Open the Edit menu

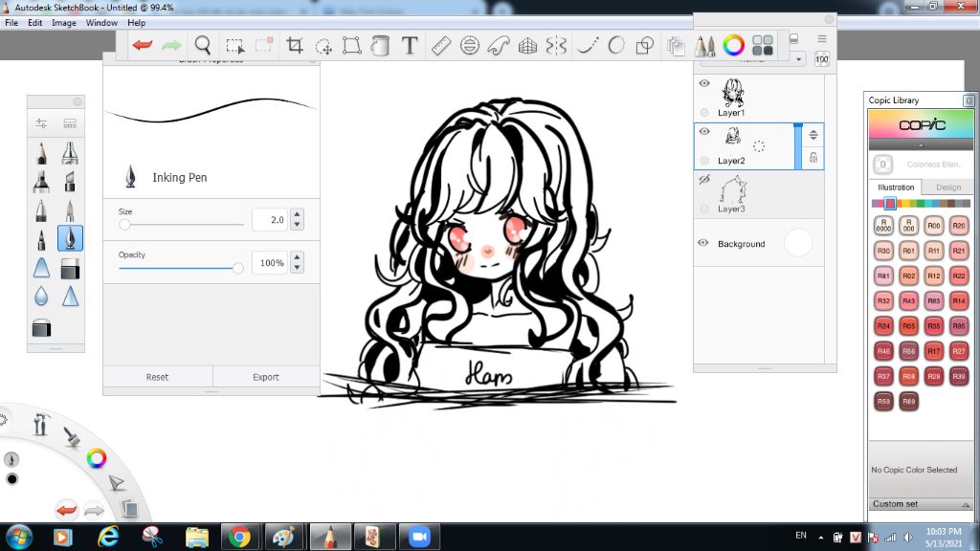point(35,23)
